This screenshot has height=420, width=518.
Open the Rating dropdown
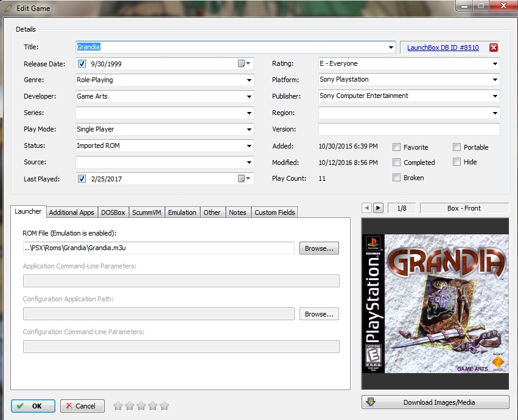click(495, 63)
